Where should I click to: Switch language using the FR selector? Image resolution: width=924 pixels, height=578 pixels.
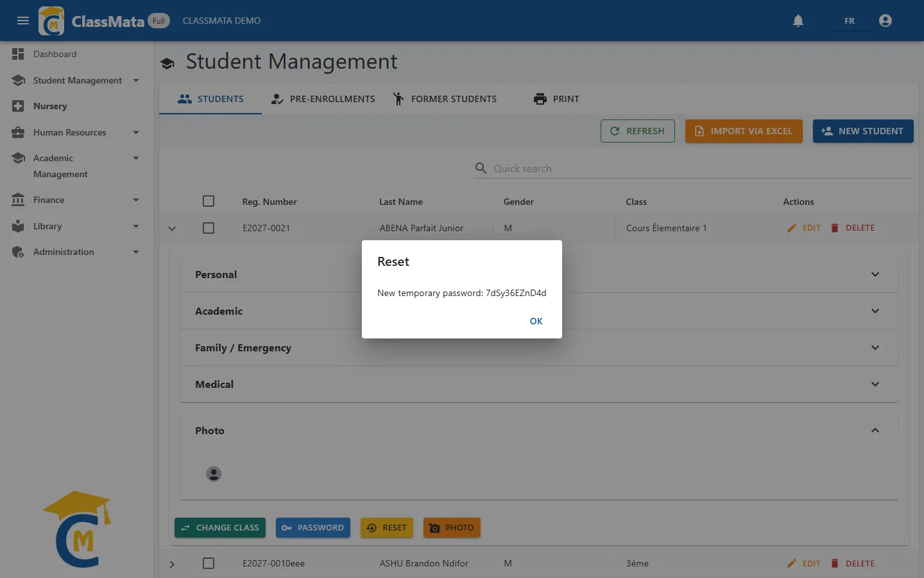point(849,21)
